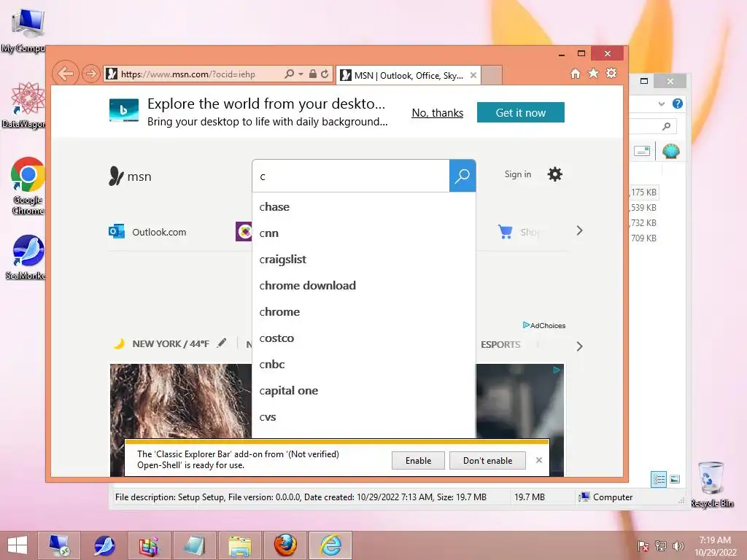Edit location with pencil icon
747x560 pixels.
tap(222, 343)
